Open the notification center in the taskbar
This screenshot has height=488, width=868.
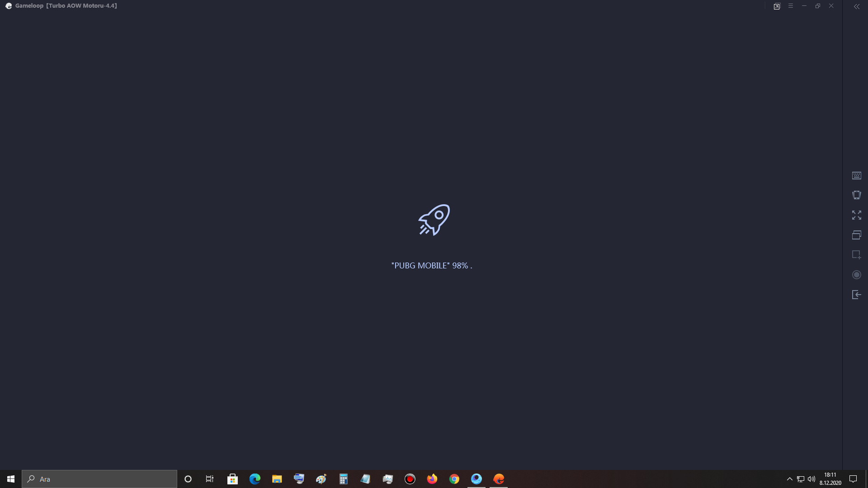pyautogui.click(x=853, y=479)
